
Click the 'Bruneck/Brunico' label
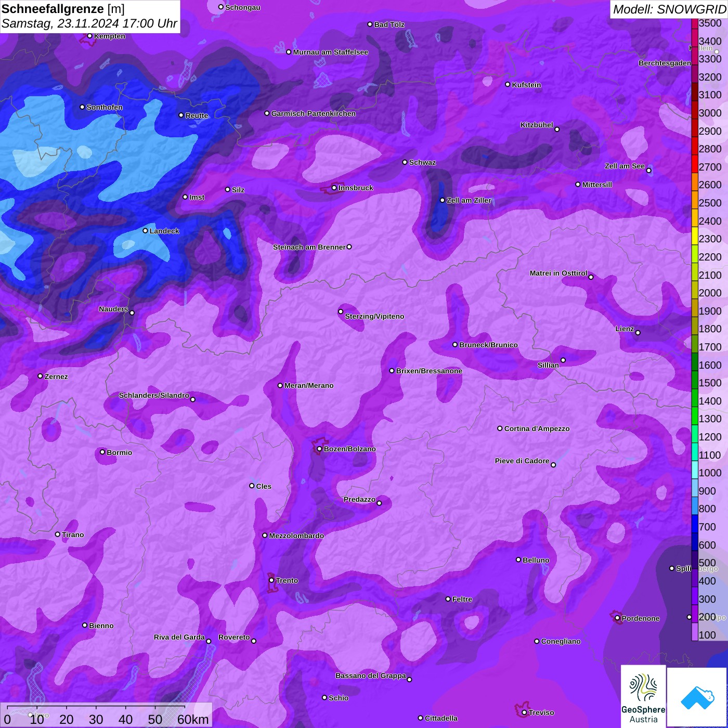tap(489, 345)
